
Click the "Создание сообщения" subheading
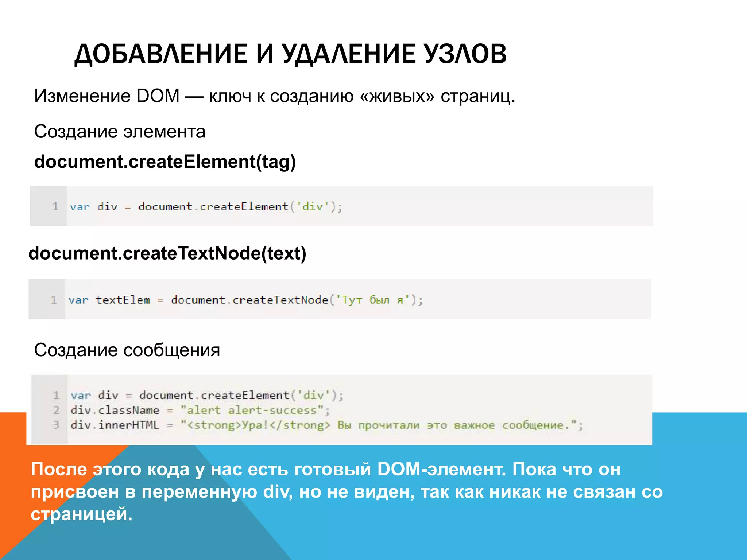click(127, 350)
